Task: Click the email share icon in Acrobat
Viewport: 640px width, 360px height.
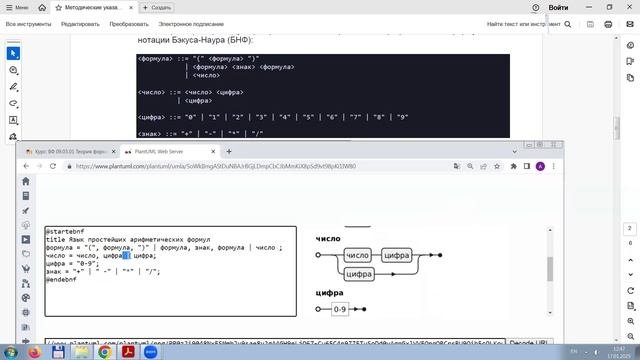Action: 630,24
